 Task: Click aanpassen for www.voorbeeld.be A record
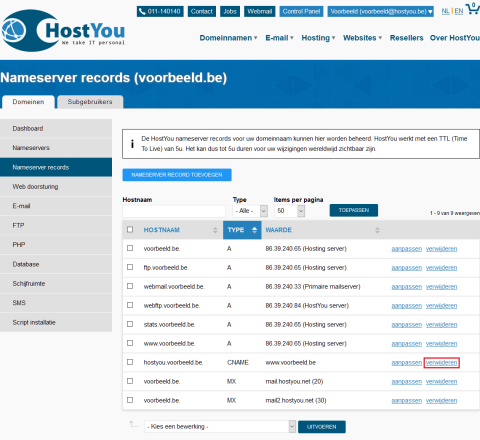[407, 344]
